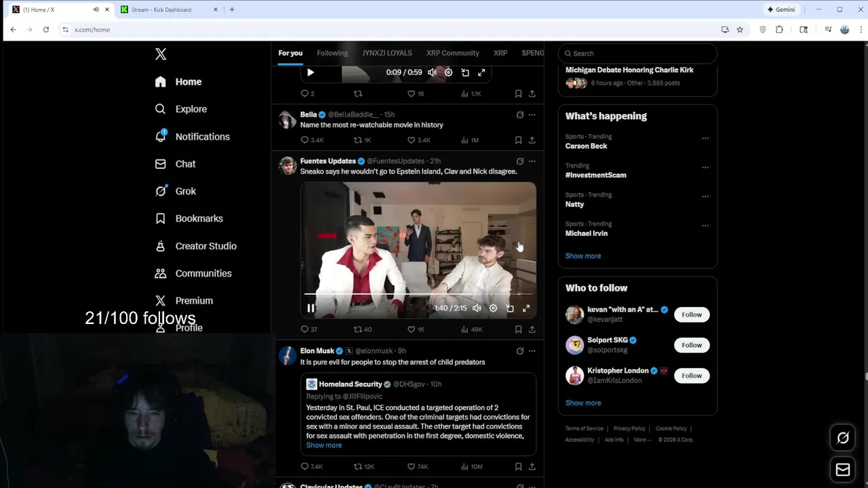Image resolution: width=868 pixels, height=488 pixels.
Task: Open more options for Carson Beck trend
Action: (705, 138)
